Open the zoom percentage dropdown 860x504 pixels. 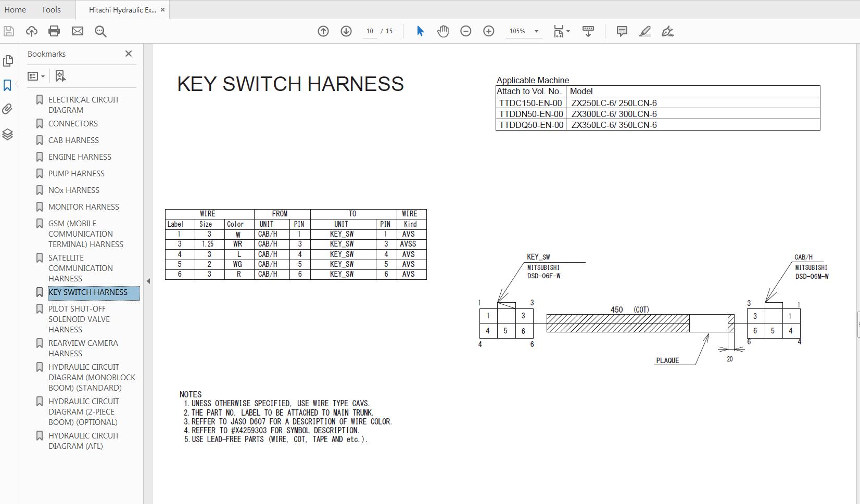click(537, 31)
